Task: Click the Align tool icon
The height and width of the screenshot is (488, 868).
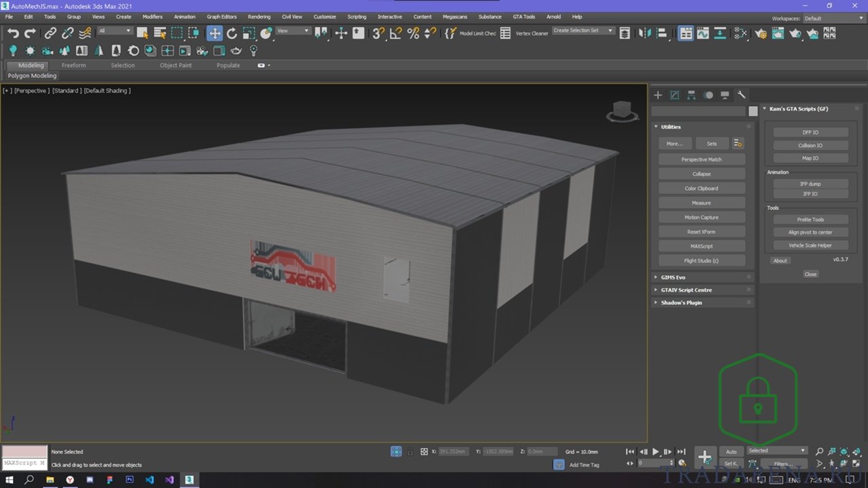Action: [x=662, y=33]
